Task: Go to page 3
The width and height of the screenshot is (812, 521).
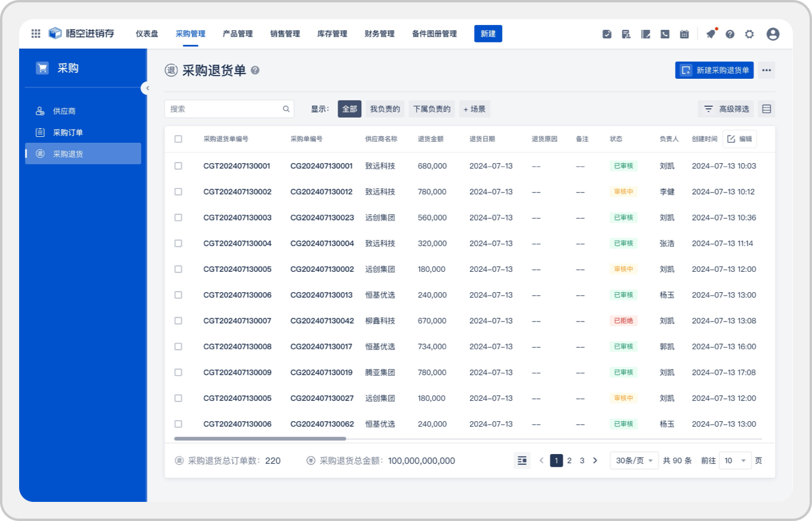Action: click(582, 460)
